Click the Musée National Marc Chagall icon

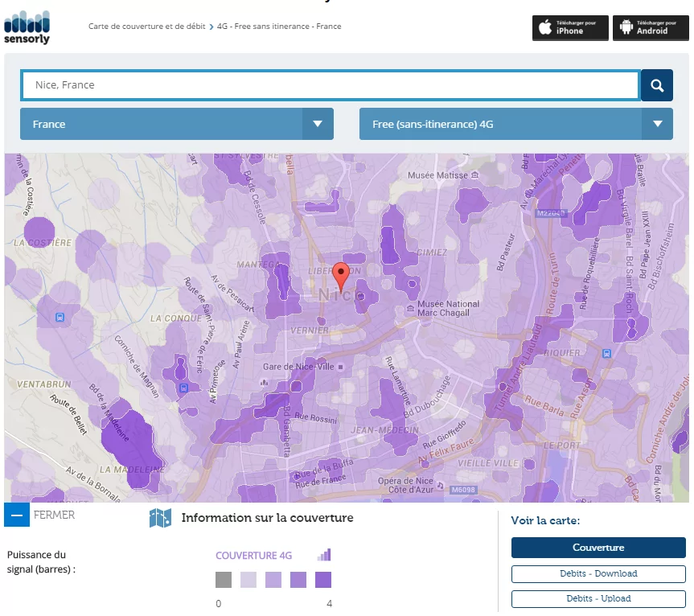click(408, 305)
